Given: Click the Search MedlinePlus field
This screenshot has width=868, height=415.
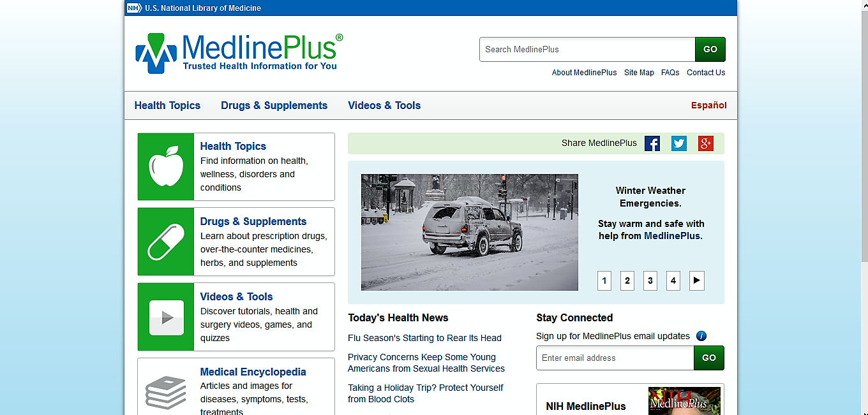Looking at the screenshot, I should point(587,49).
